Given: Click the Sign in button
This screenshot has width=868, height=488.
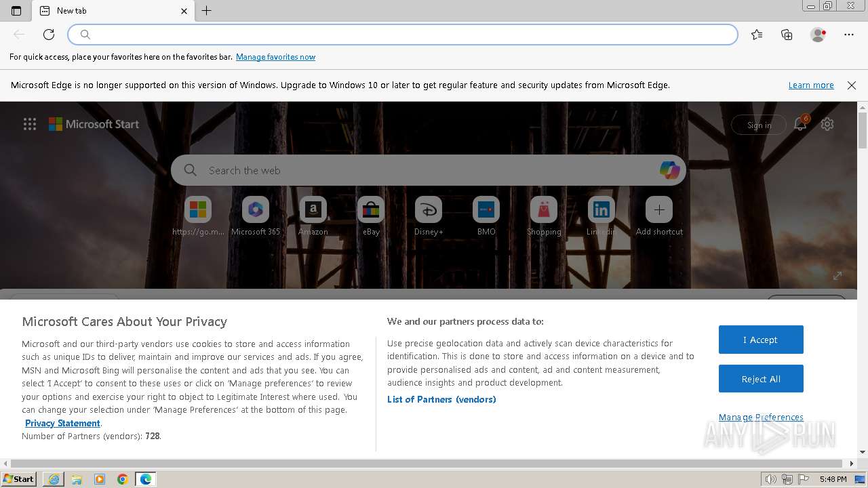Looking at the screenshot, I should [x=759, y=125].
